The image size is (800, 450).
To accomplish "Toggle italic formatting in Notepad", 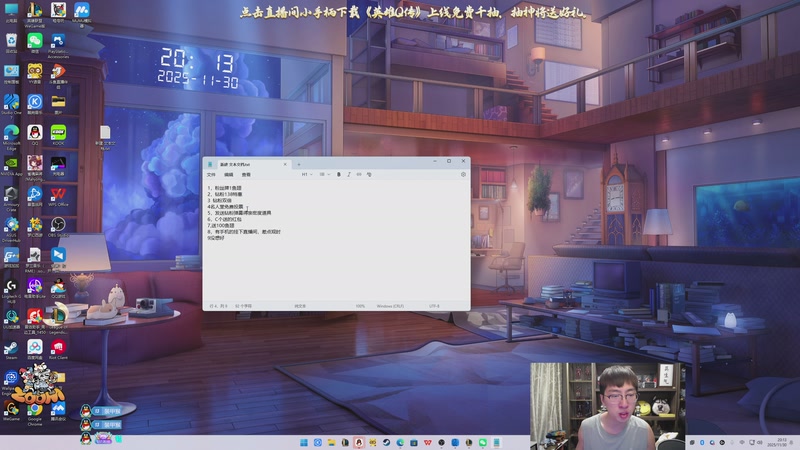I will [x=348, y=174].
